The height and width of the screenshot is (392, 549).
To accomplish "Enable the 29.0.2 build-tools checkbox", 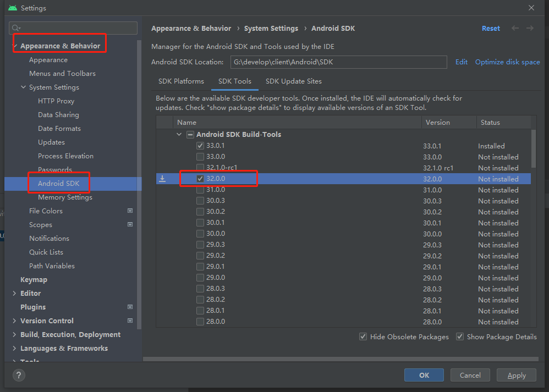I will point(200,256).
